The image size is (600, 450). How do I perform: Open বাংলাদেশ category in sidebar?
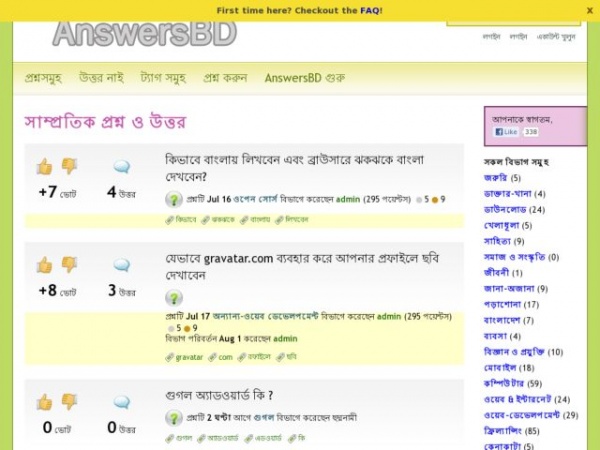(502, 320)
